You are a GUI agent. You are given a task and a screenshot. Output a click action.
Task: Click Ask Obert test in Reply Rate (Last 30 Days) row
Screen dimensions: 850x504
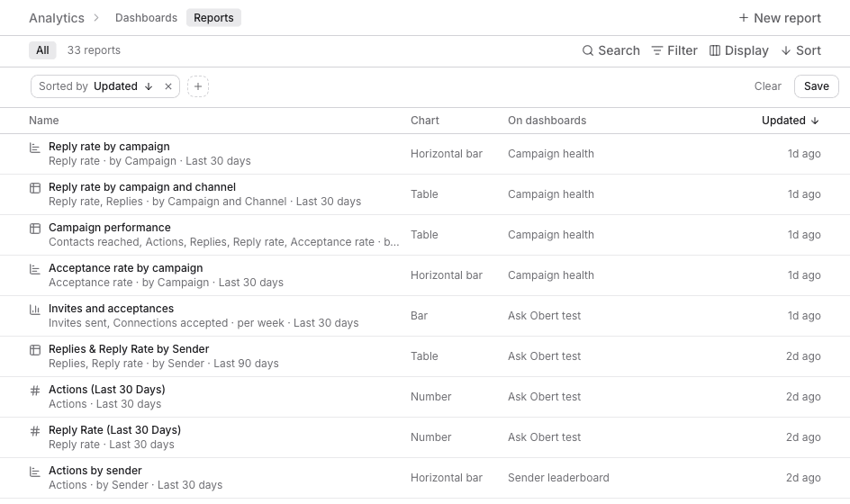pos(544,437)
